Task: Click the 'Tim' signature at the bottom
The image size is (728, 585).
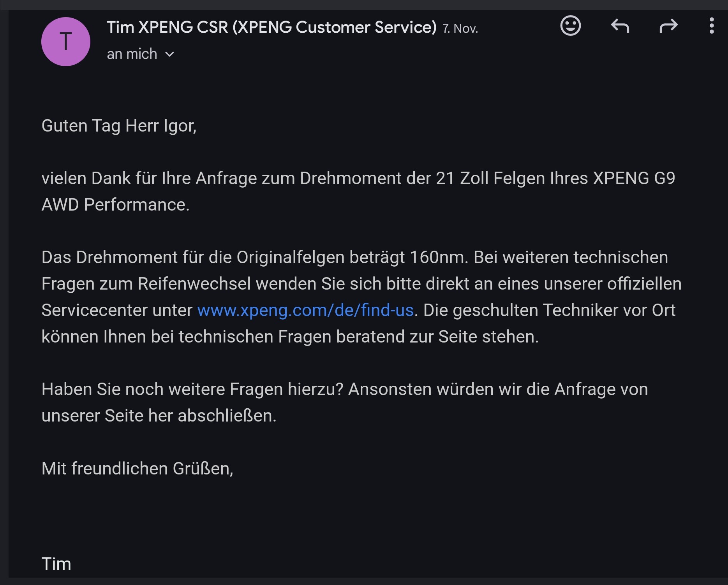Action: click(56, 564)
